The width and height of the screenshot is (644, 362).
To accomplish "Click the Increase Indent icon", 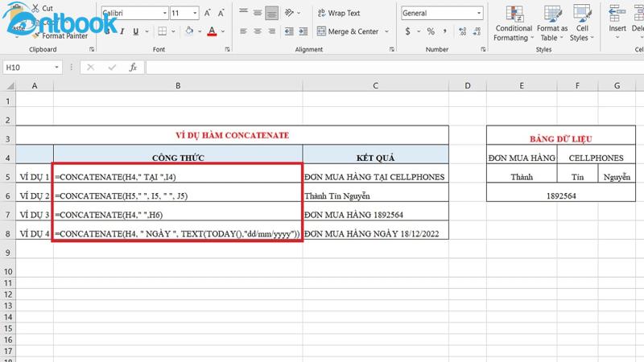I will click(x=303, y=31).
